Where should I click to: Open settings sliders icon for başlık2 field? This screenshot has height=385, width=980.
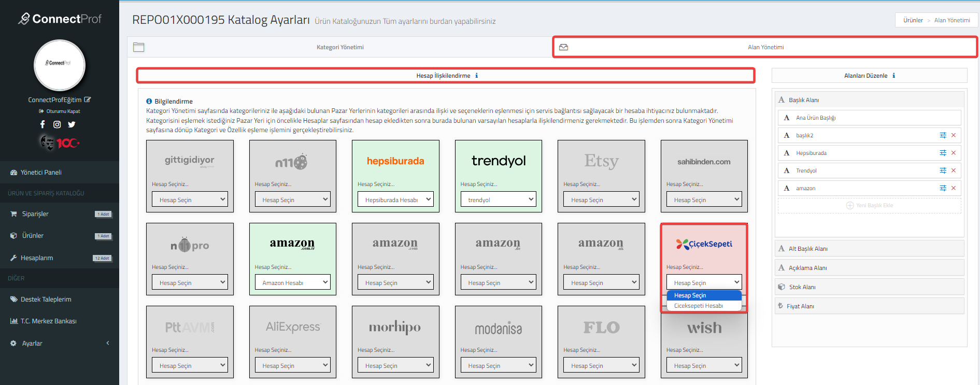pyautogui.click(x=943, y=135)
